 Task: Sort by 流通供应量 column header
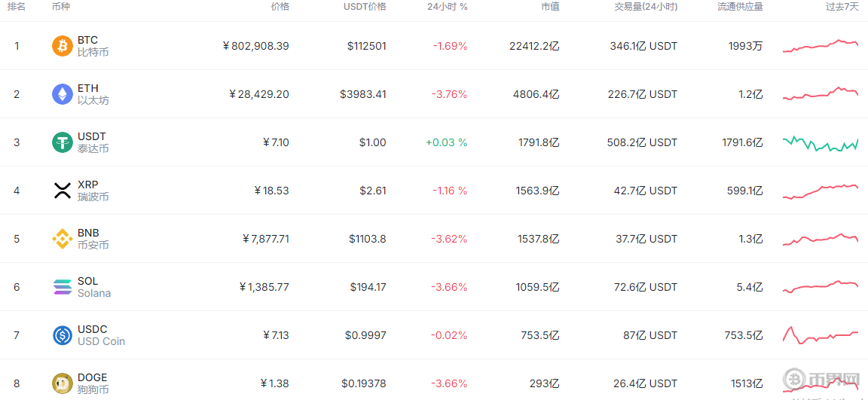coord(740,7)
